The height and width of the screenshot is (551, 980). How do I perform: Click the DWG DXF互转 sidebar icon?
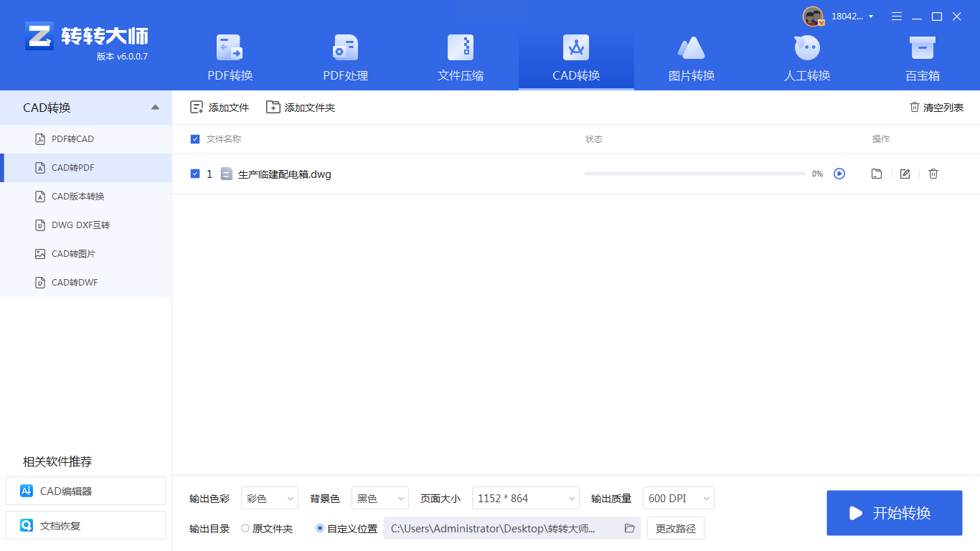pyautogui.click(x=40, y=225)
